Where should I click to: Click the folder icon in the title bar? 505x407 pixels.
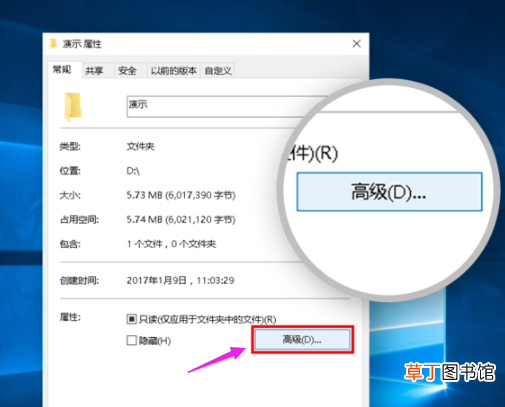(x=53, y=44)
